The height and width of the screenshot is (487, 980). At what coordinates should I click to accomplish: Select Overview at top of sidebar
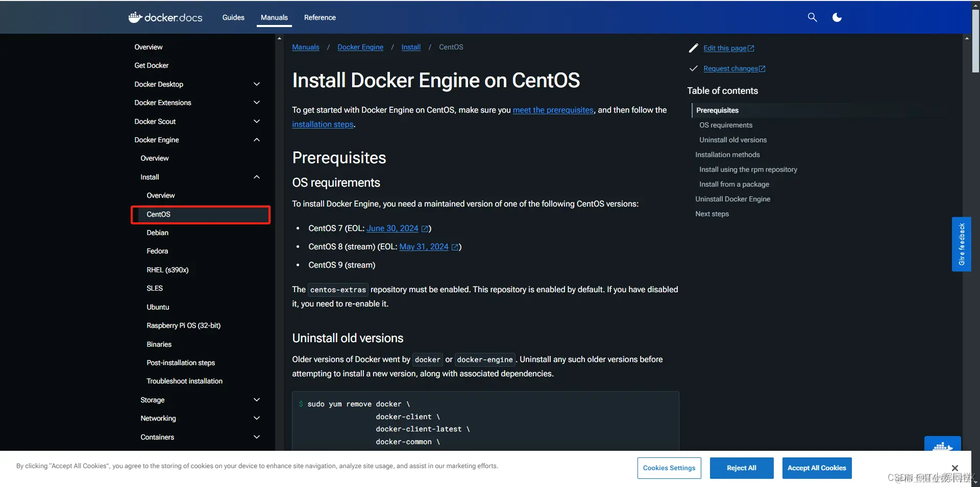pos(149,47)
